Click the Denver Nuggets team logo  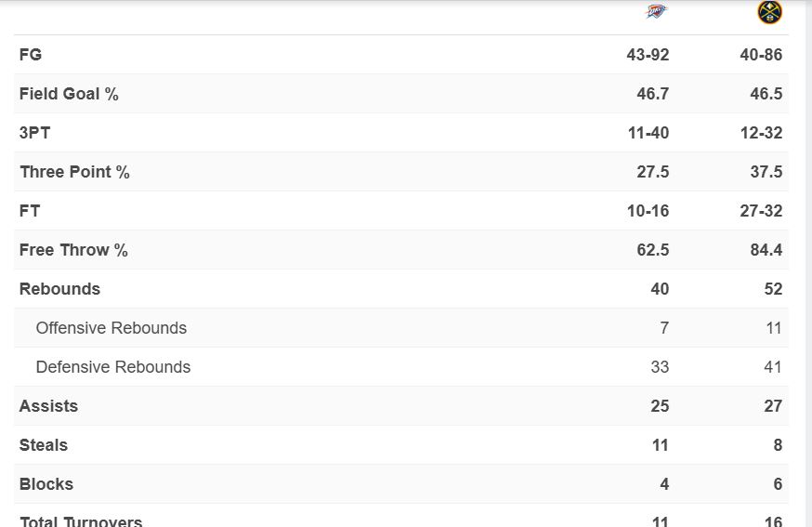tap(769, 12)
